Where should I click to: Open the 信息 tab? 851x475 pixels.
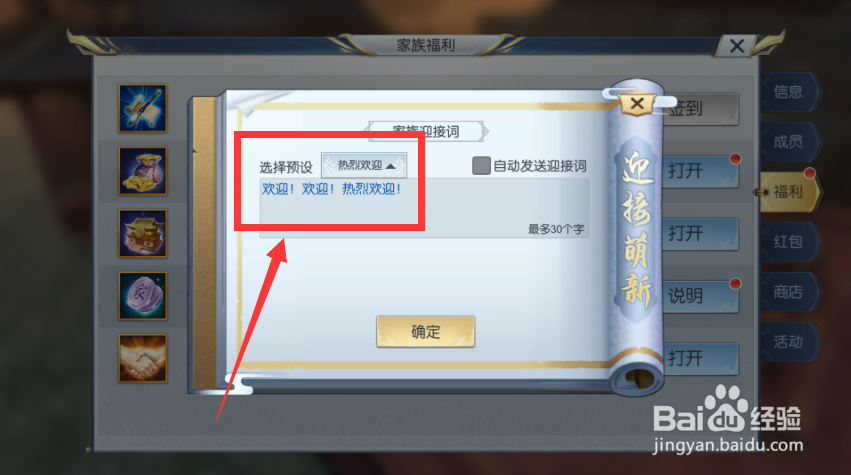(x=788, y=92)
